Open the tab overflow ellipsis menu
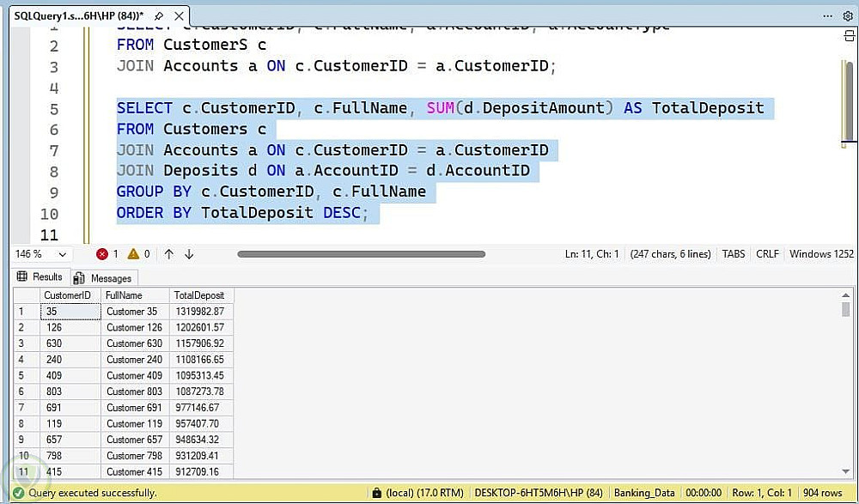Viewport: 859px width, 504px height. coord(827,16)
